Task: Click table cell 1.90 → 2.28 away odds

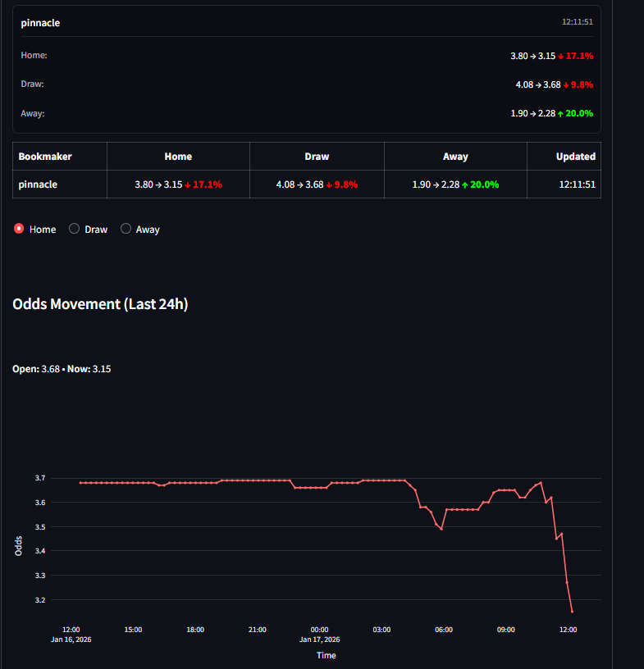Action: pos(455,184)
